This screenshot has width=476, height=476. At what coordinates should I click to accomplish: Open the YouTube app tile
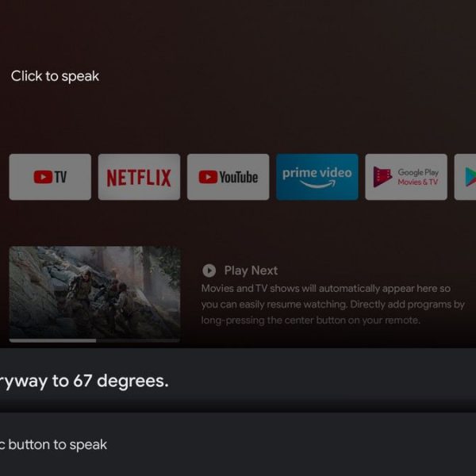pos(228,177)
